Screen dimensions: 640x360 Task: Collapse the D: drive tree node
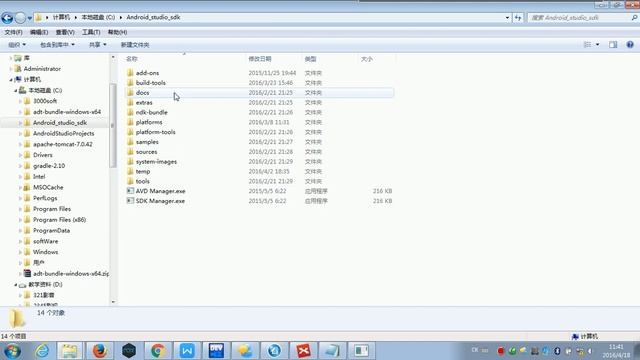tap(16, 284)
